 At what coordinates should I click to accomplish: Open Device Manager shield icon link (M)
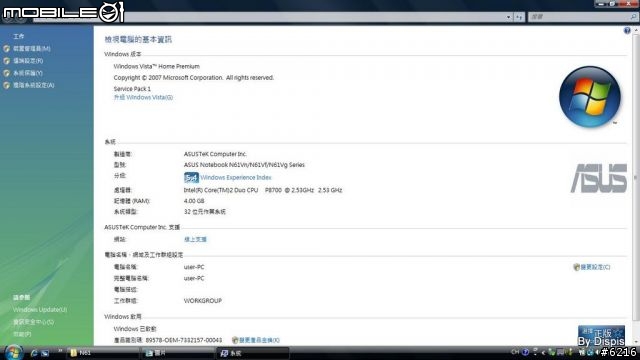[x=6, y=49]
